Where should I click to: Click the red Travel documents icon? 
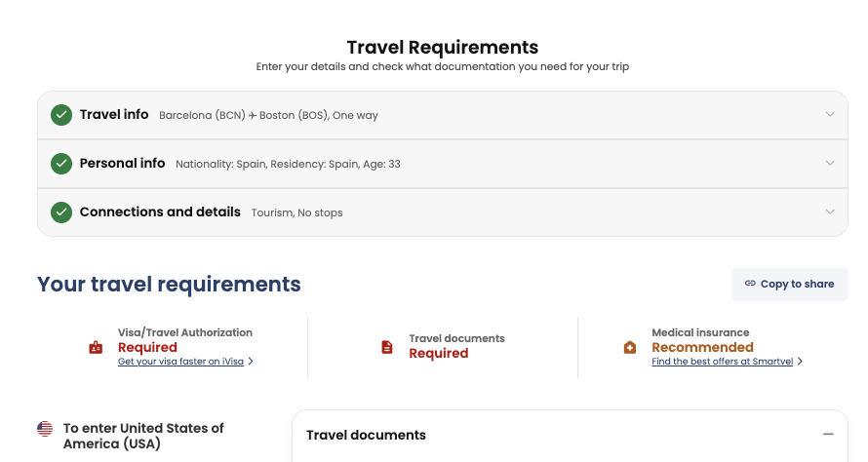click(387, 347)
